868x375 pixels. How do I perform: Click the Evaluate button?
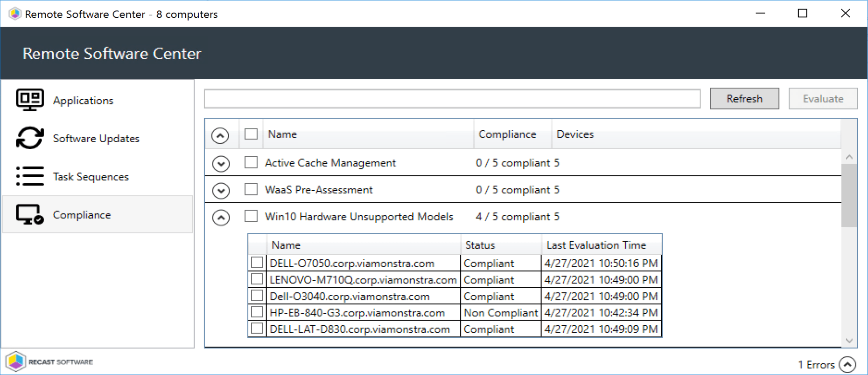(x=823, y=99)
